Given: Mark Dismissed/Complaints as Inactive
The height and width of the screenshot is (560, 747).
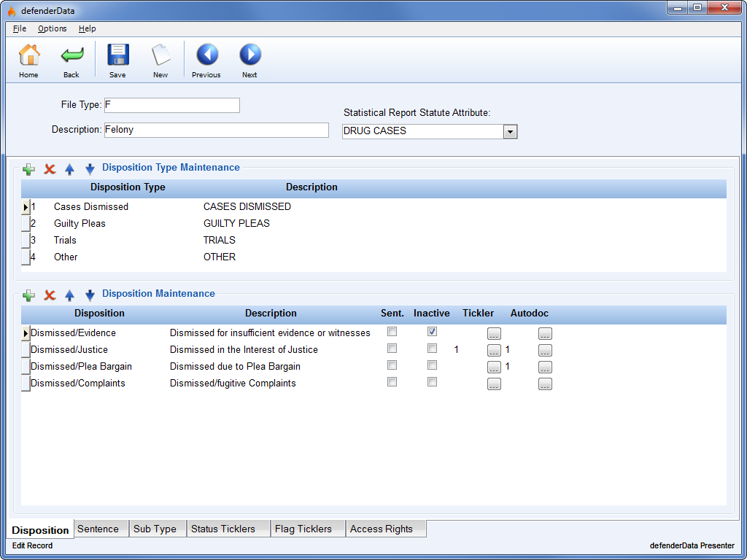Looking at the screenshot, I should point(432,382).
